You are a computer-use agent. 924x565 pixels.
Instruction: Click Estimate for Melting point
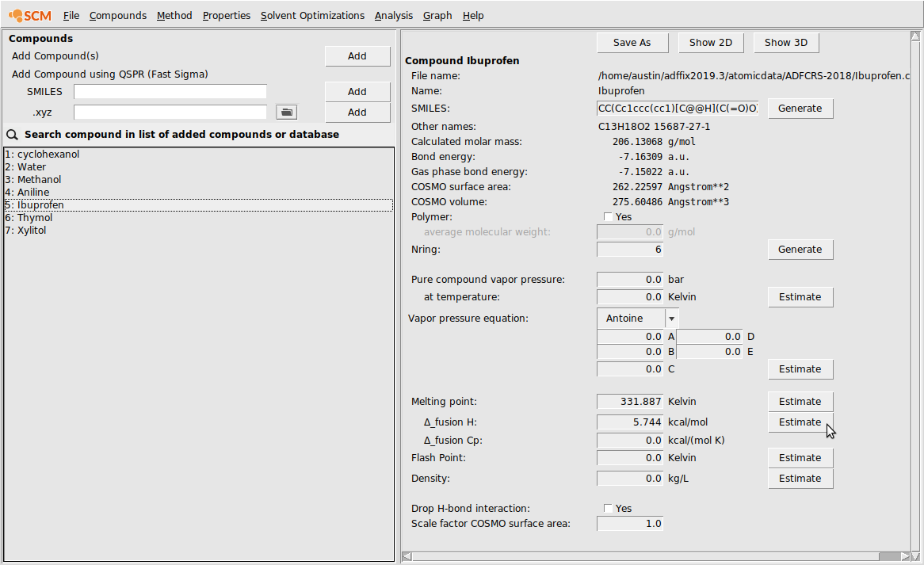click(800, 401)
